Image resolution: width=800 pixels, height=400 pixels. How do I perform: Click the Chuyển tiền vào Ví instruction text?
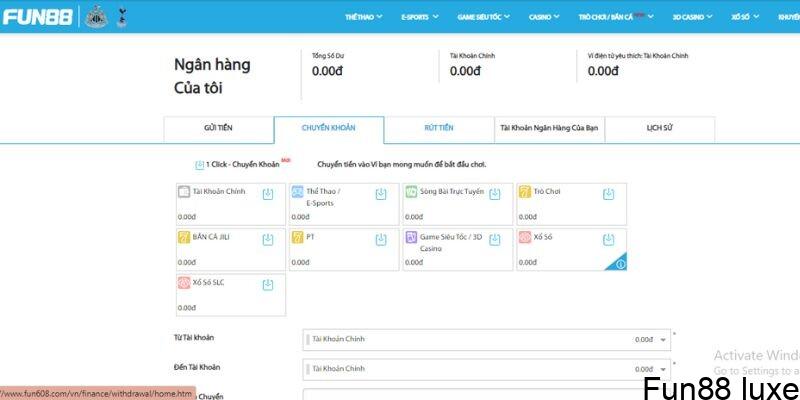[402, 165]
